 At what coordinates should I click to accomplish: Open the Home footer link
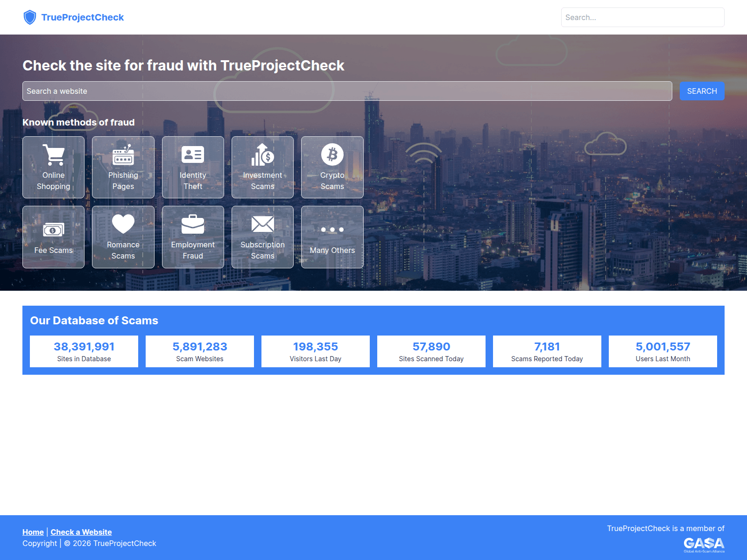33,532
